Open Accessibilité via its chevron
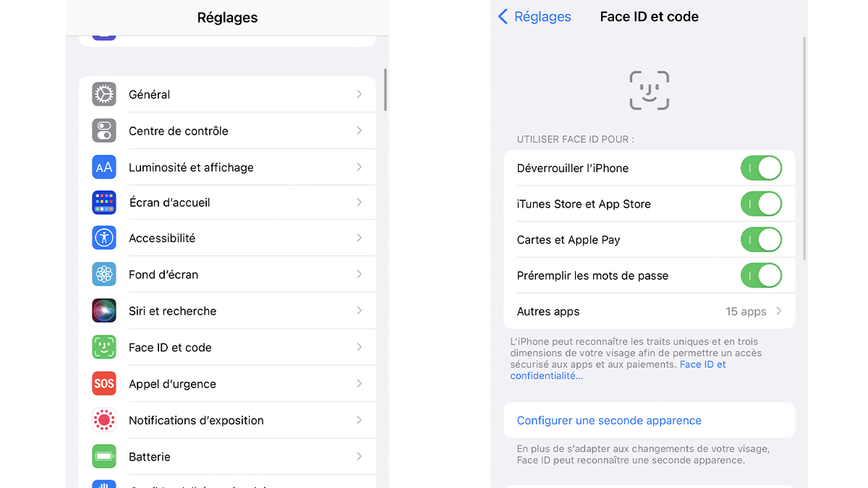 (x=359, y=238)
